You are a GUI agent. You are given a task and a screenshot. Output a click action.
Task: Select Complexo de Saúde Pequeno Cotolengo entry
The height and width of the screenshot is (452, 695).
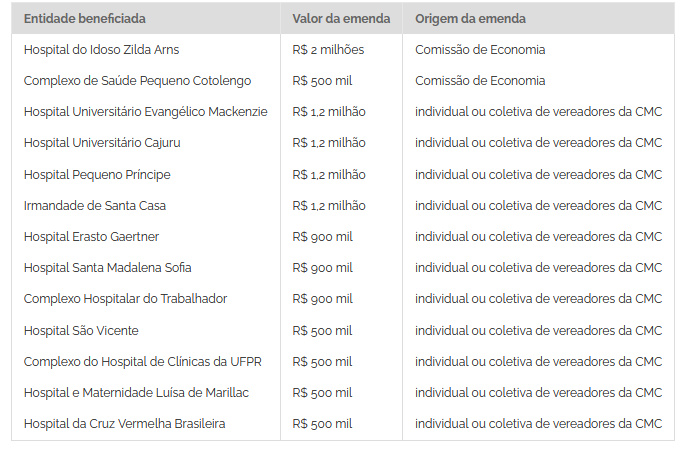pos(137,80)
